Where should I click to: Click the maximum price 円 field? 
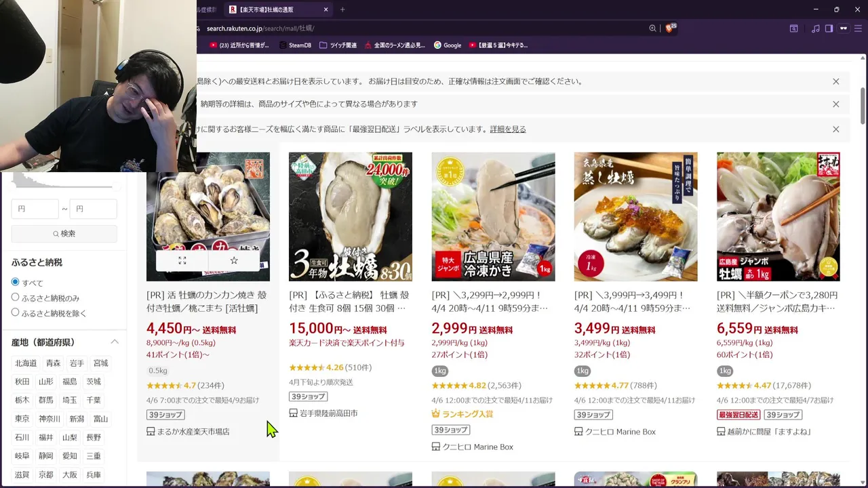(94, 209)
